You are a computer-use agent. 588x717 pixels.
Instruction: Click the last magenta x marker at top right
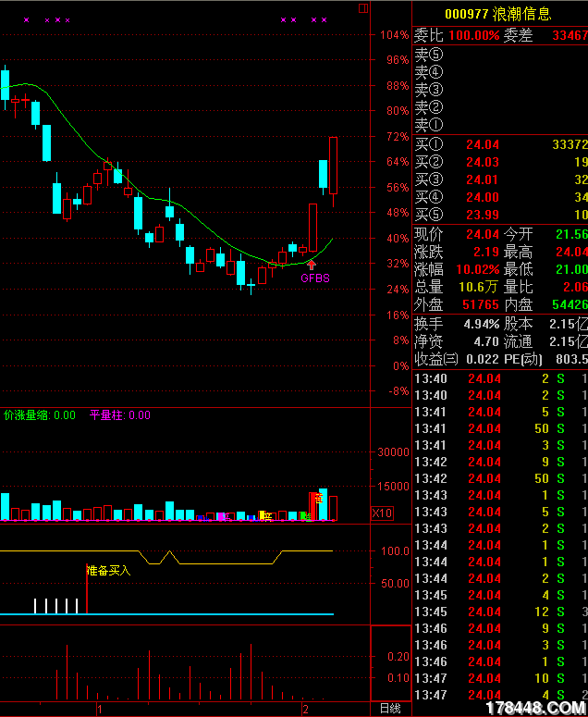pos(325,19)
